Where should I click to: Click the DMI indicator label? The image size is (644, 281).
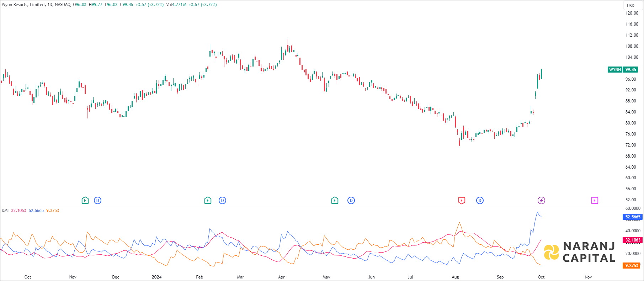5,211
